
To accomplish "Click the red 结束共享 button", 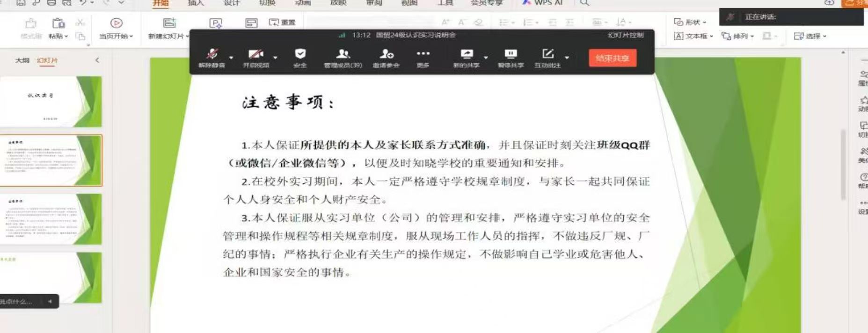I will [x=612, y=58].
